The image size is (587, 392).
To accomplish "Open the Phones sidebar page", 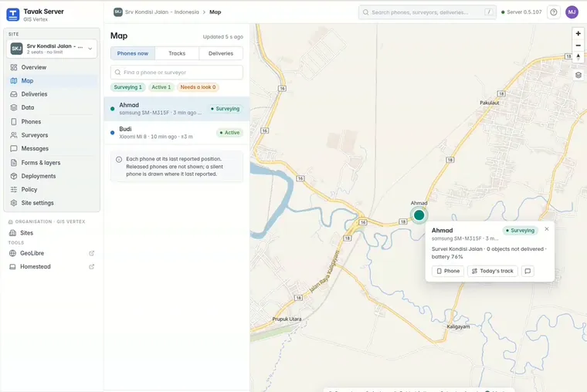I will tap(52, 122).
